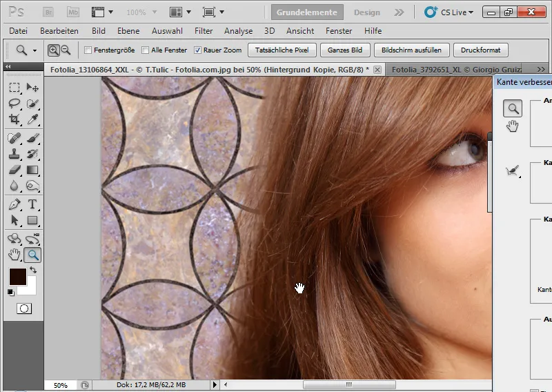Image resolution: width=552 pixels, height=392 pixels.
Task: Reset default foreground and background colors
Action: point(11,293)
